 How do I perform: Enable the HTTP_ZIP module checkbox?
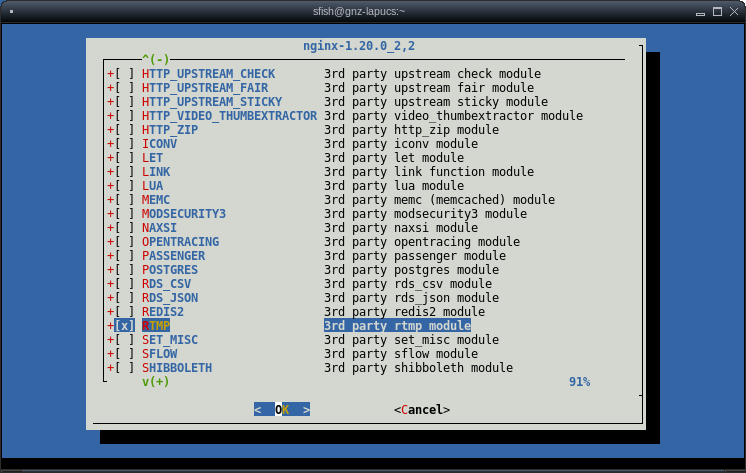124,130
